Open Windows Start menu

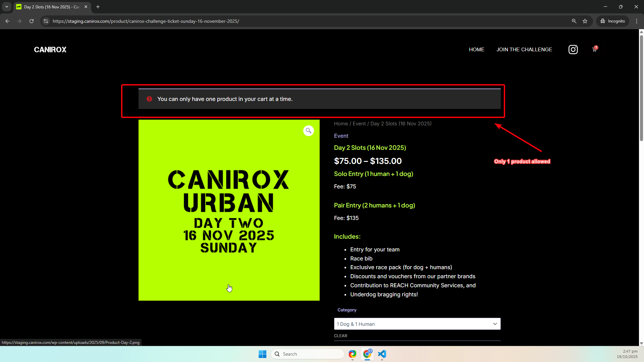click(x=262, y=354)
